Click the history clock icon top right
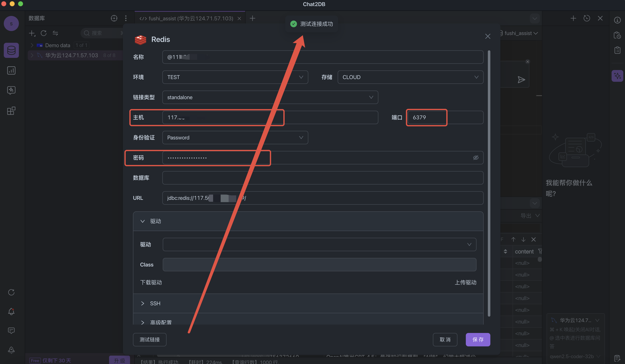The width and height of the screenshot is (625, 364). coord(587,18)
